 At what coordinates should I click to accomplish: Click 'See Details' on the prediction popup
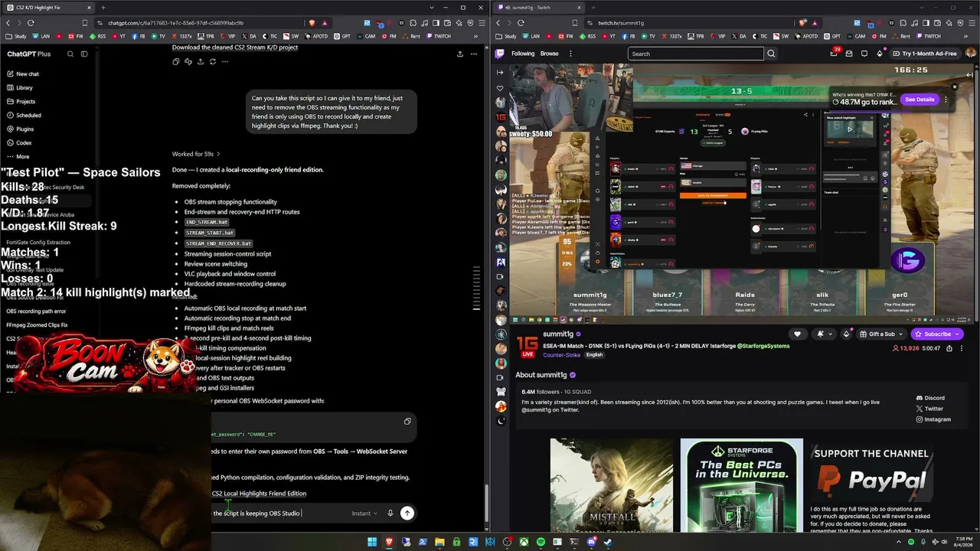(x=920, y=99)
